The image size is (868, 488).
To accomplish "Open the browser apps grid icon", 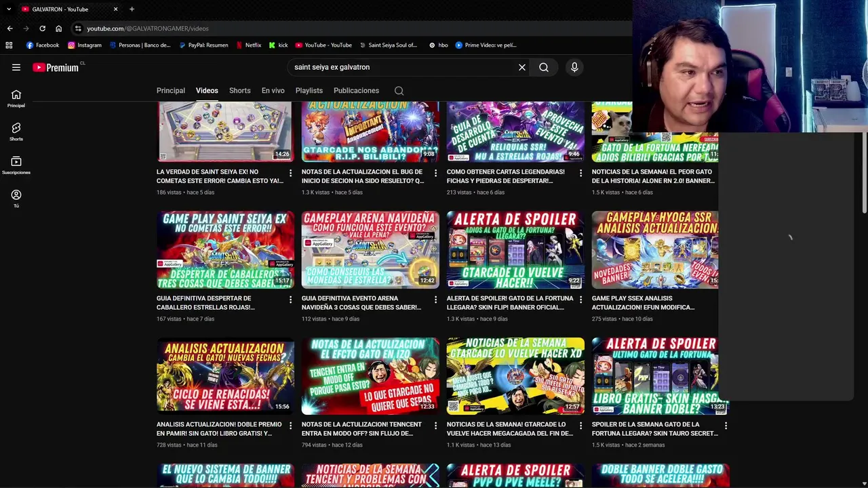I will point(9,45).
